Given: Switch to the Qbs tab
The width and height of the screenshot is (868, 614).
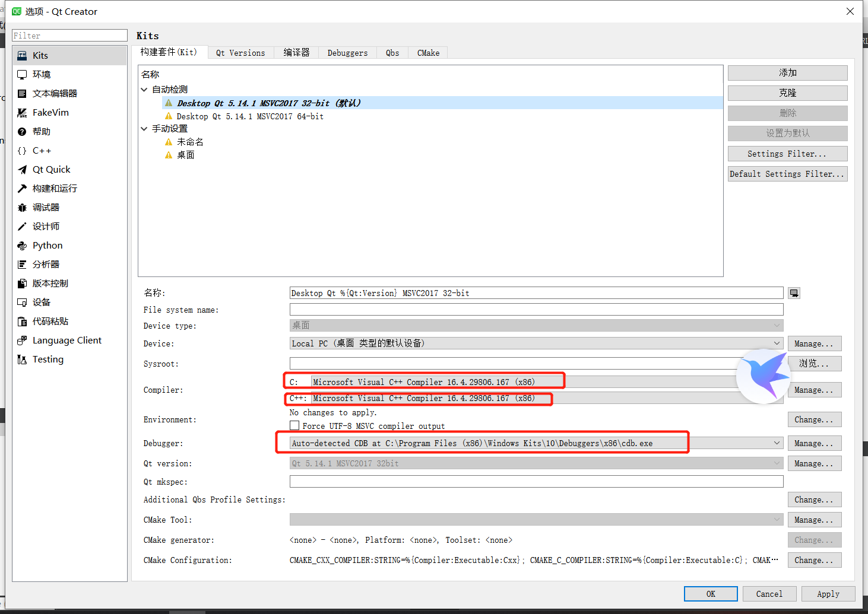Looking at the screenshot, I should tap(392, 53).
